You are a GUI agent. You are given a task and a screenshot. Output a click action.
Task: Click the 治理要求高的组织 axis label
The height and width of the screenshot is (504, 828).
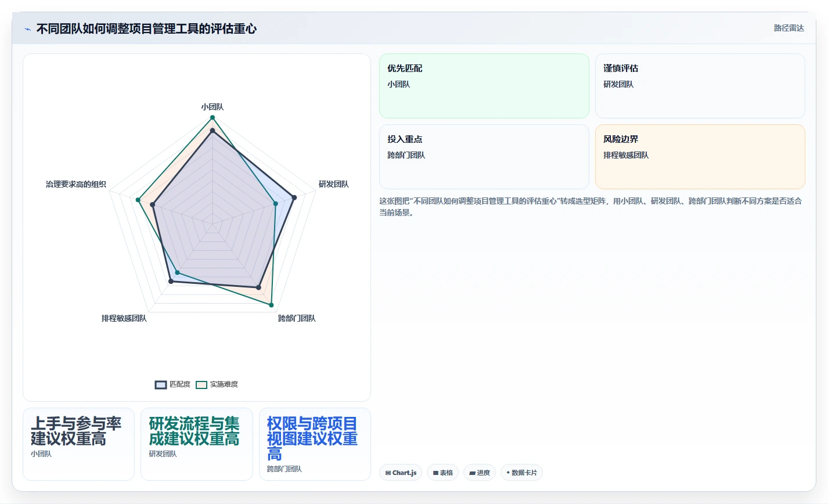point(76,184)
